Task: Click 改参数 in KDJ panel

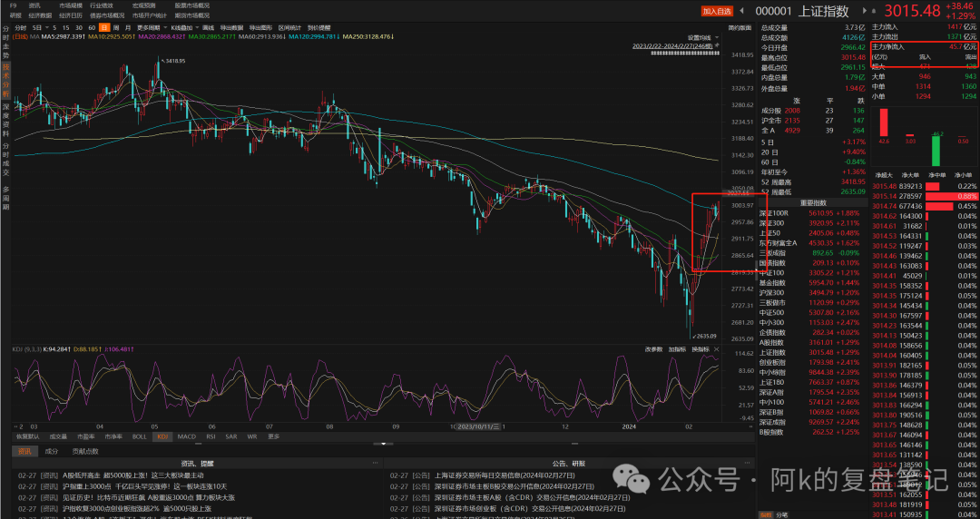Action: tap(653, 349)
